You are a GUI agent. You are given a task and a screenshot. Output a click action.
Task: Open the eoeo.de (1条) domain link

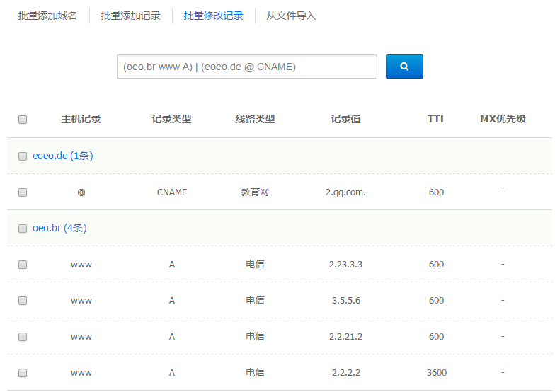coord(62,156)
